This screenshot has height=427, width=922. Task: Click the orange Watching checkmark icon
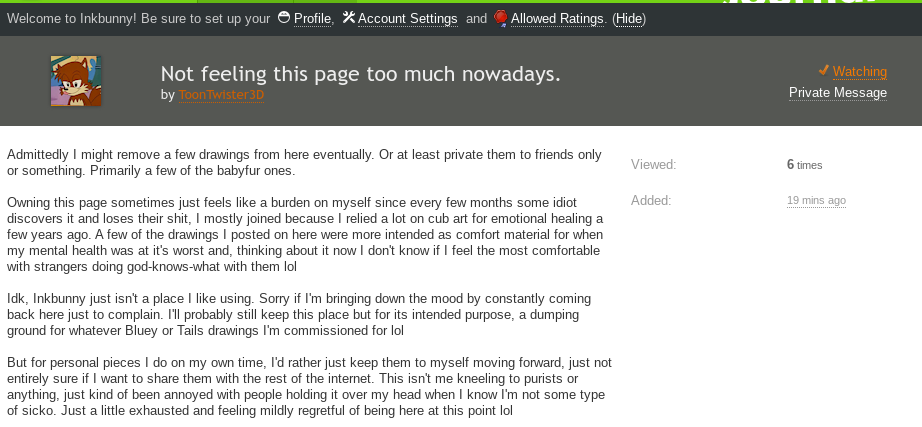(x=823, y=70)
